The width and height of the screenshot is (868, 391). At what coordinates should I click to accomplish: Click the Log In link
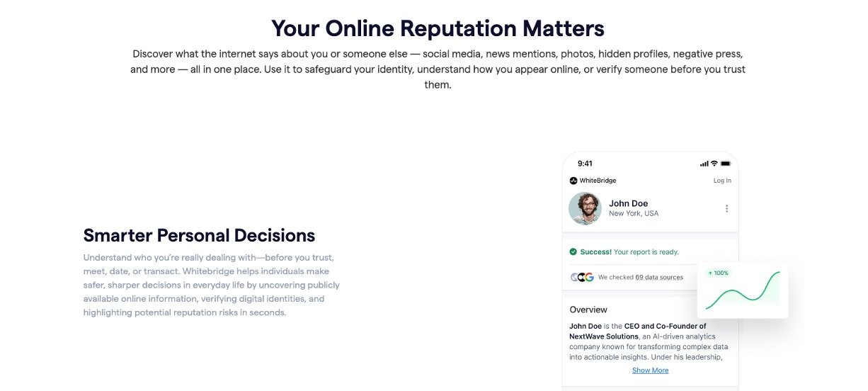pyautogui.click(x=722, y=181)
